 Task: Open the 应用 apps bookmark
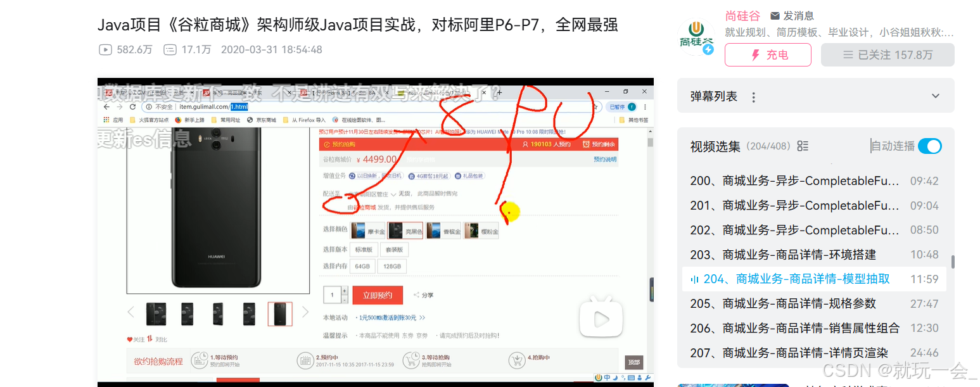pos(114,120)
